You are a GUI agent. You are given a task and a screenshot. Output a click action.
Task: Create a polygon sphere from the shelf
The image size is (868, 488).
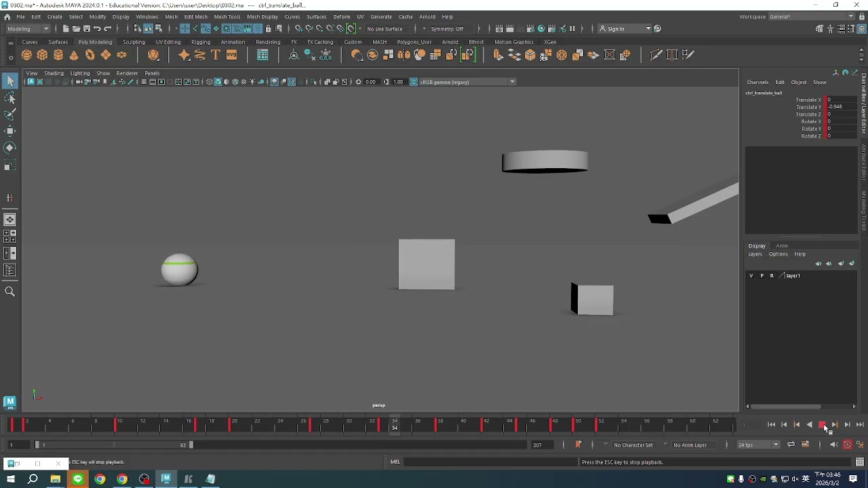point(26,55)
